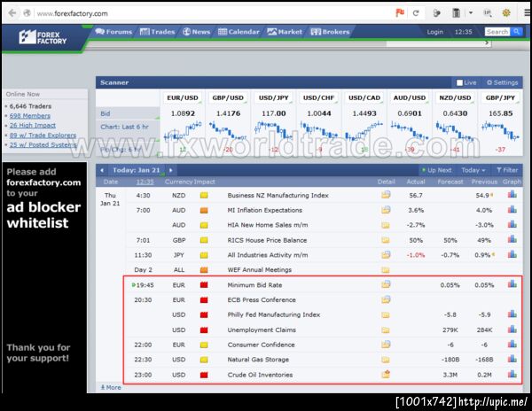
Task: Open detail folder for HIA New Home Sales
Action: point(386,225)
